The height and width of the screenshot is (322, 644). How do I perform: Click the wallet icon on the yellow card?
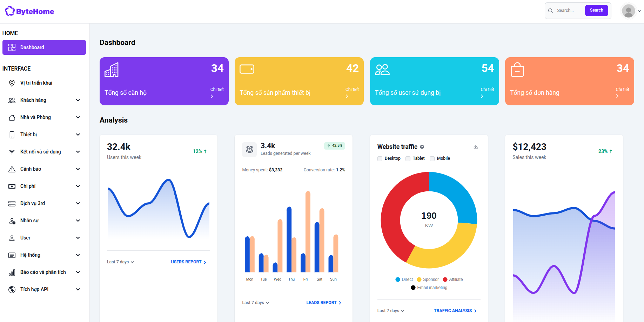point(247,69)
